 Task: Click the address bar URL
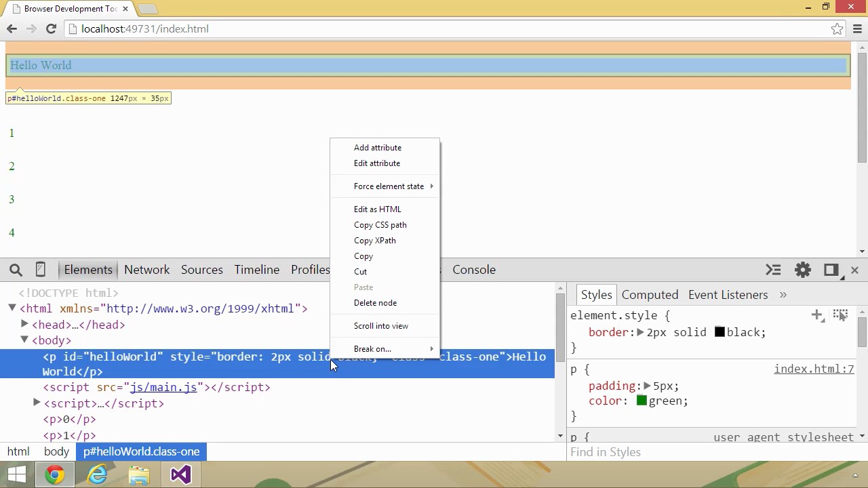pyautogui.click(x=145, y=28)
